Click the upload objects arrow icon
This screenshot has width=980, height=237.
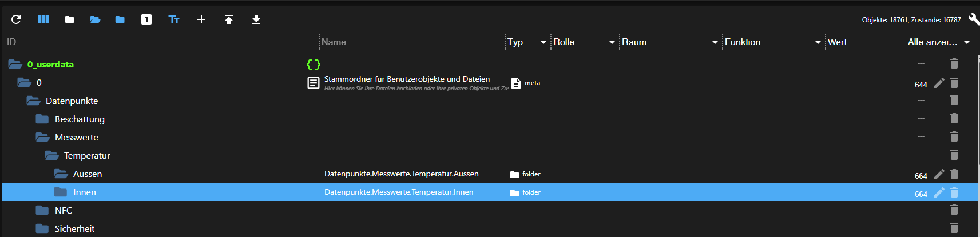pos(229,19)
